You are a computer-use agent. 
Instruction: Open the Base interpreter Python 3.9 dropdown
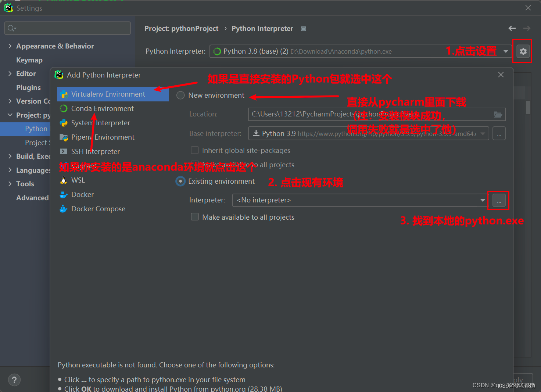483,134
